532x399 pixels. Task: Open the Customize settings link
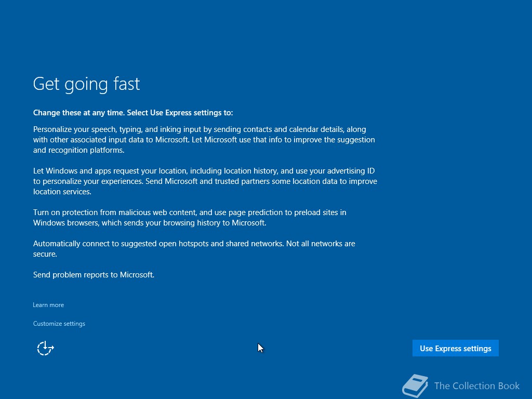pyautogui.click(x=59, y=323)
